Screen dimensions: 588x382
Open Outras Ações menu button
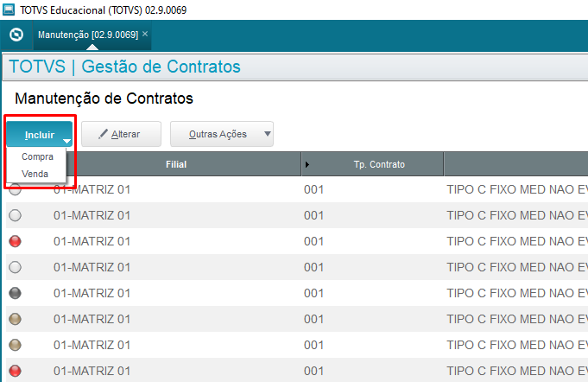[x=222, y=134]
